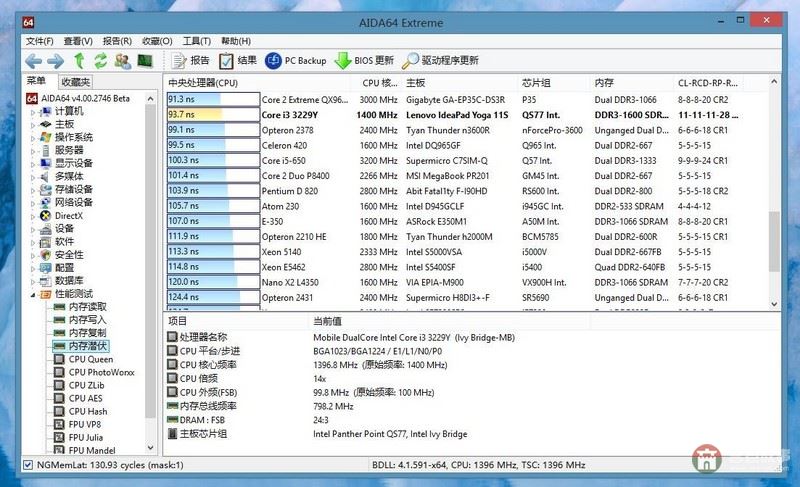Select the 内存读取 benchmark
Screen dimensions: 800x487
coord(87,306)
